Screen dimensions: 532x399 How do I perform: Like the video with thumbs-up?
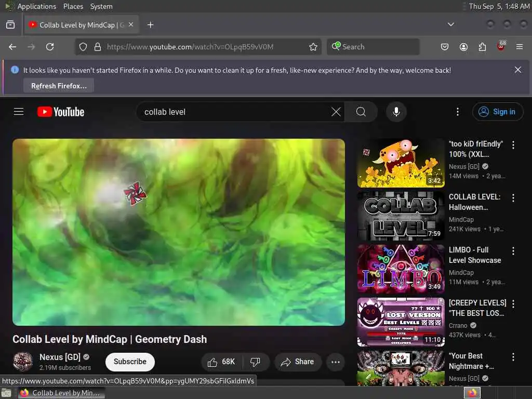coord(221,362)
